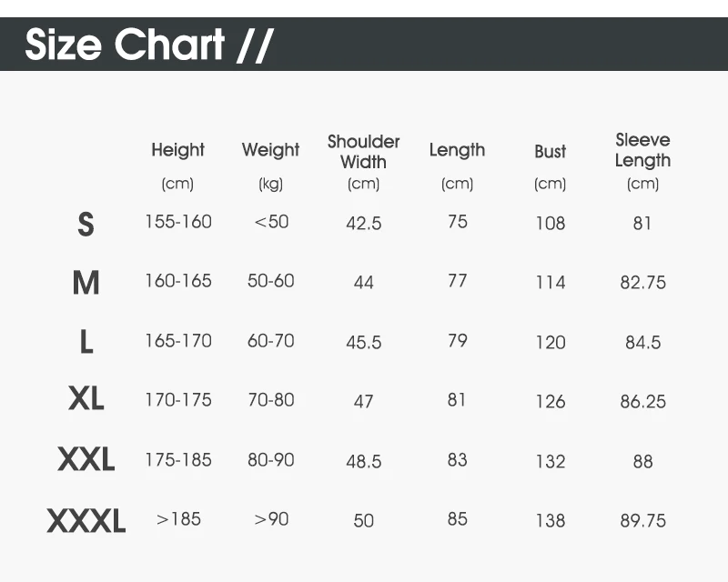
Task: Select the XXXL size row label
Action: pyautogui.click(x=86, y=520)
